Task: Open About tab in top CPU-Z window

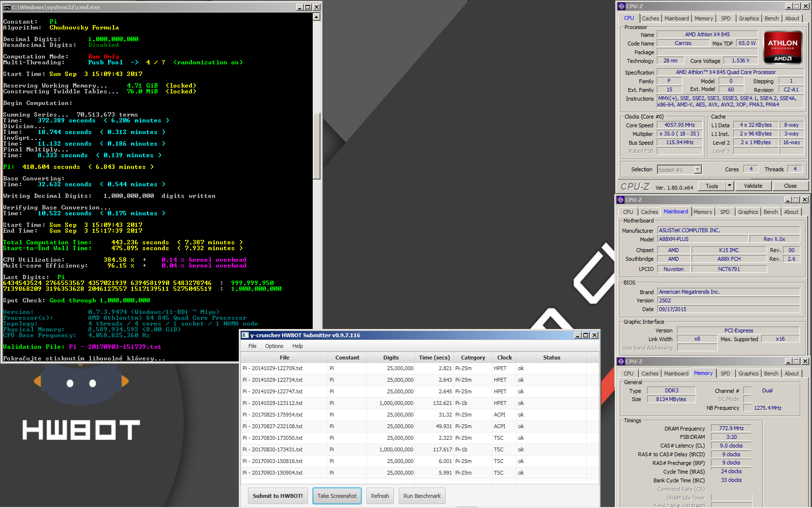Action: (792, 18)
